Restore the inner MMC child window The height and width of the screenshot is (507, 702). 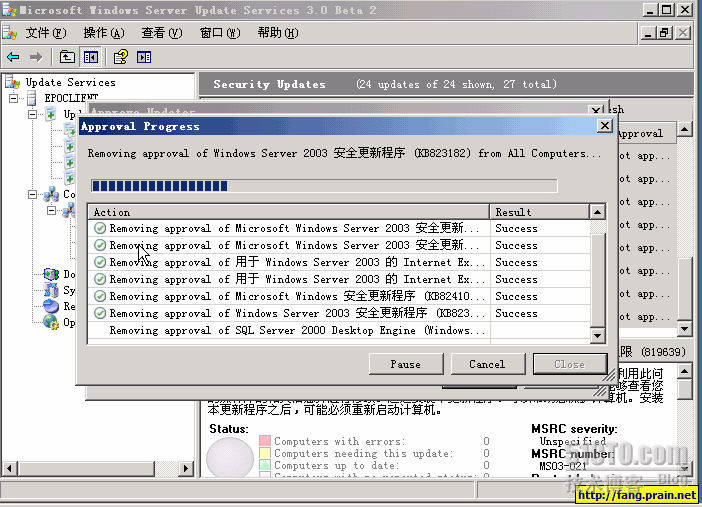point(665,33)
